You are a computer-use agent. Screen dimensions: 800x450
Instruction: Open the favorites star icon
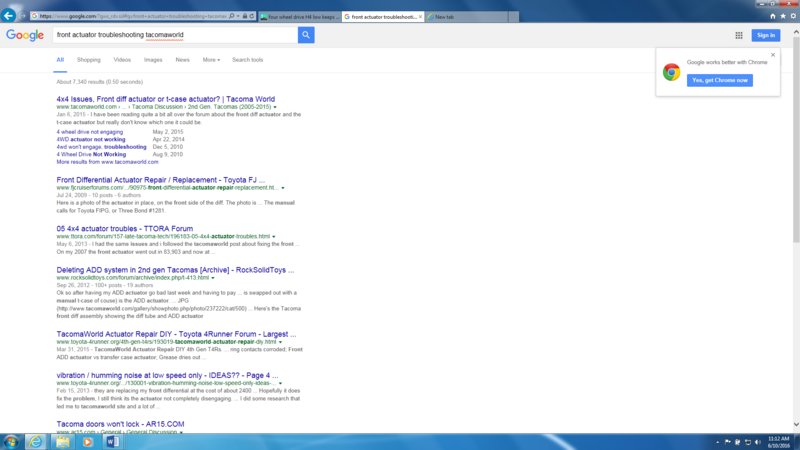coord(783,16)
